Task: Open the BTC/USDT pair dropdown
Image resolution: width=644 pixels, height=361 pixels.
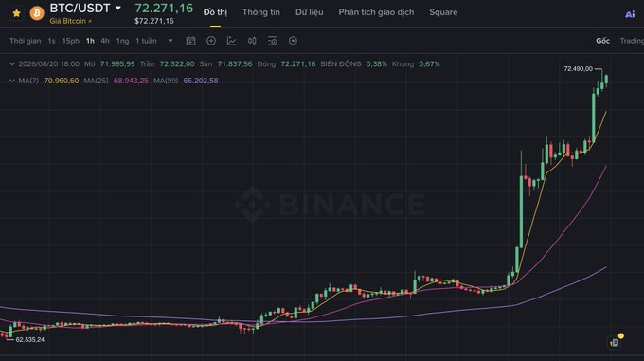Action: pyautogui.click(x=117, y=9)
